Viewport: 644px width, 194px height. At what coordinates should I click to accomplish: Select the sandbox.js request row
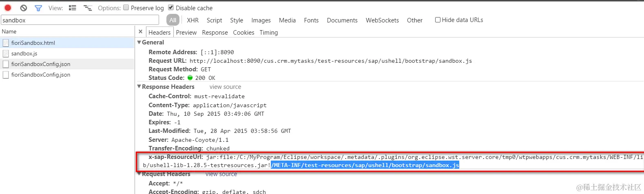click(67, 53)
